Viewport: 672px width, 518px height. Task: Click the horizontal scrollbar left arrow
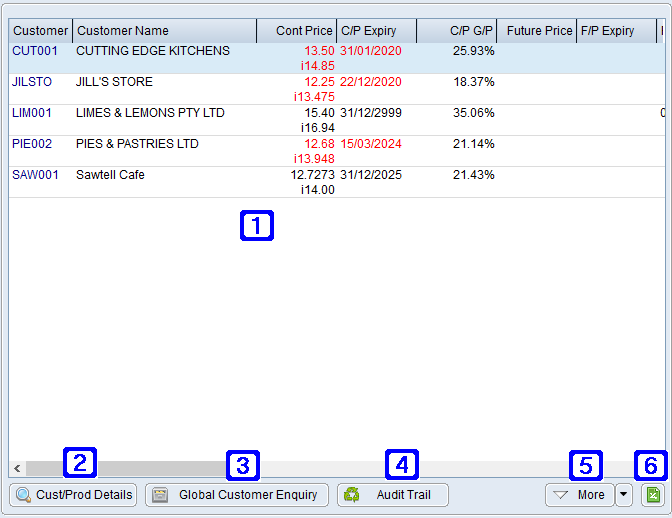click(17, 468)
